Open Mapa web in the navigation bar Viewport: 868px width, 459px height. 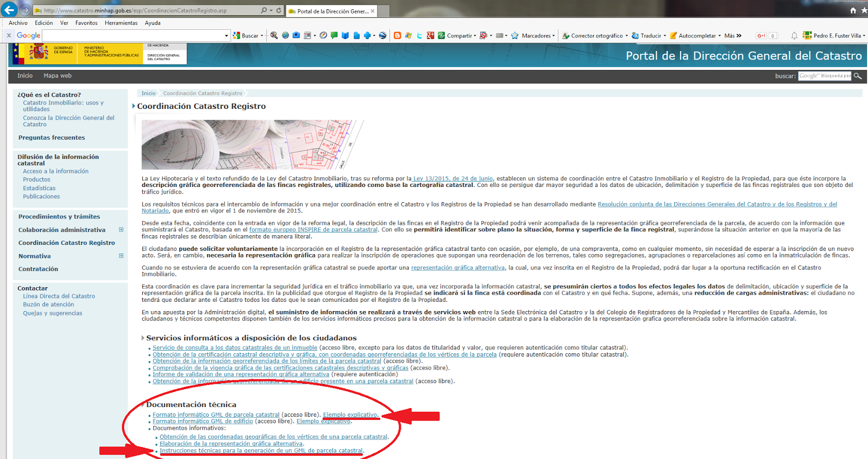click(58, 76)
